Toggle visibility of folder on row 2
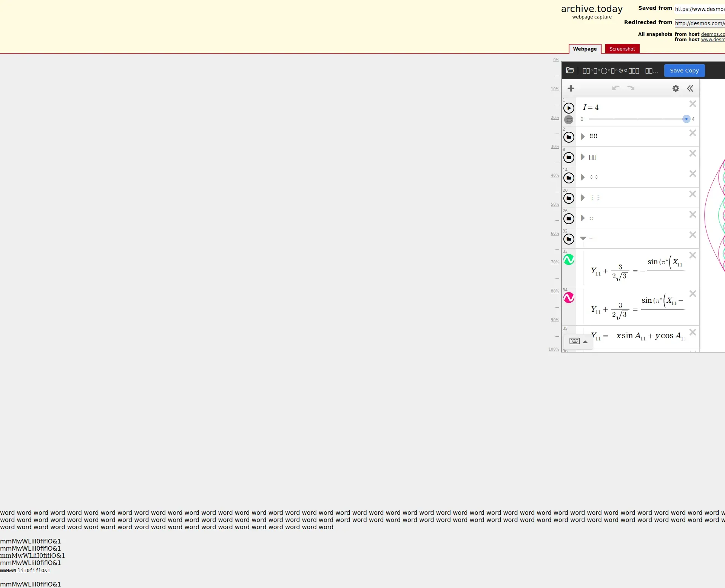725x588 pixels. click(x=569, y=137)
